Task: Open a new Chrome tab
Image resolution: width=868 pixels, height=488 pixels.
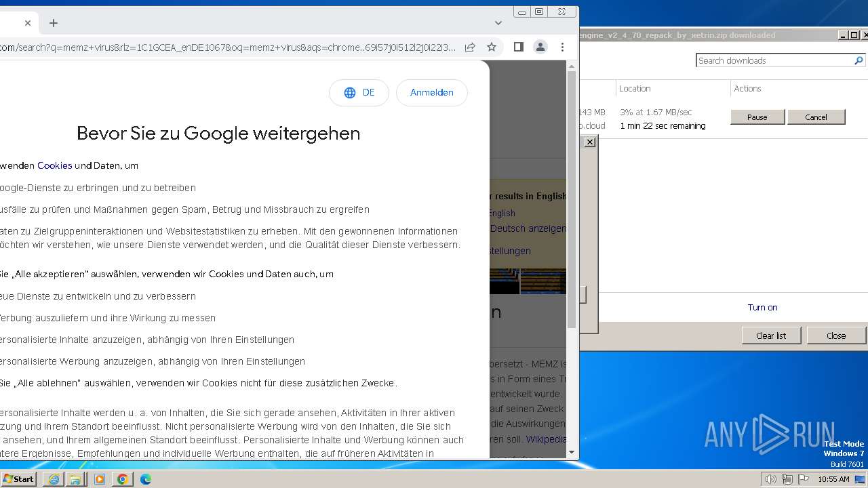Action: [x=54, y=23]
